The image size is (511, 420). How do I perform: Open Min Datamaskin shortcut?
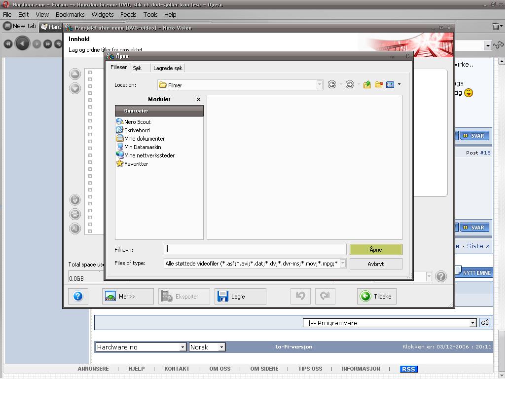click(139, 147)
